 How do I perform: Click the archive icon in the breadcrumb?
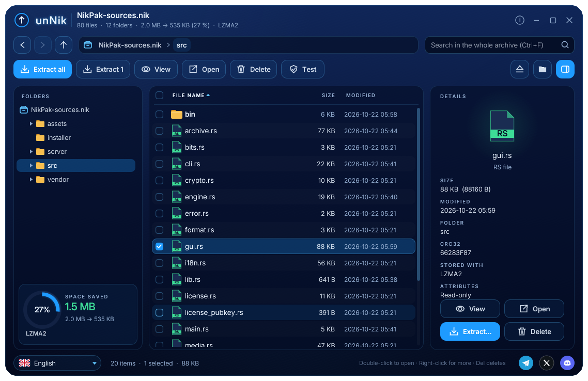tap(88, 45)
